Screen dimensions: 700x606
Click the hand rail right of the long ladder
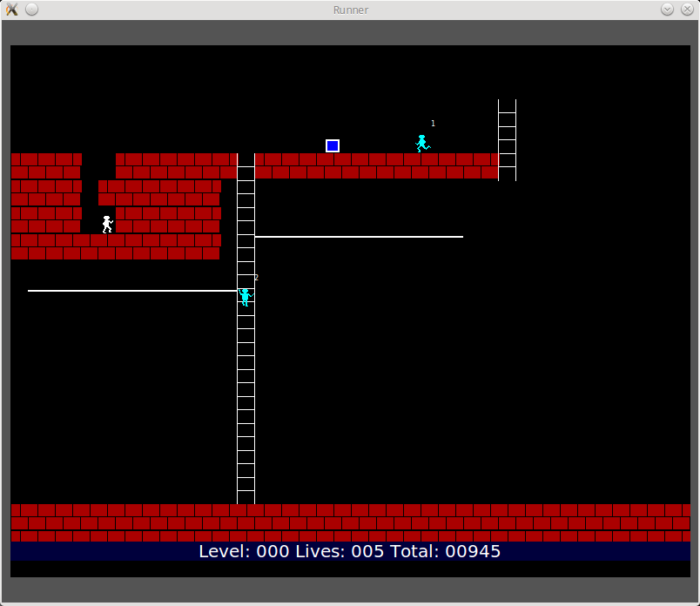359,237
